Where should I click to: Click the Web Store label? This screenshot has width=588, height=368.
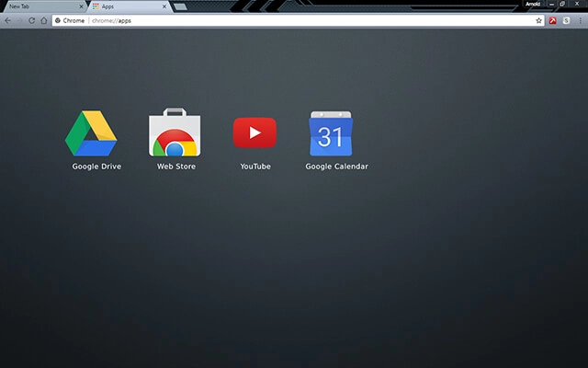[176, 167]
